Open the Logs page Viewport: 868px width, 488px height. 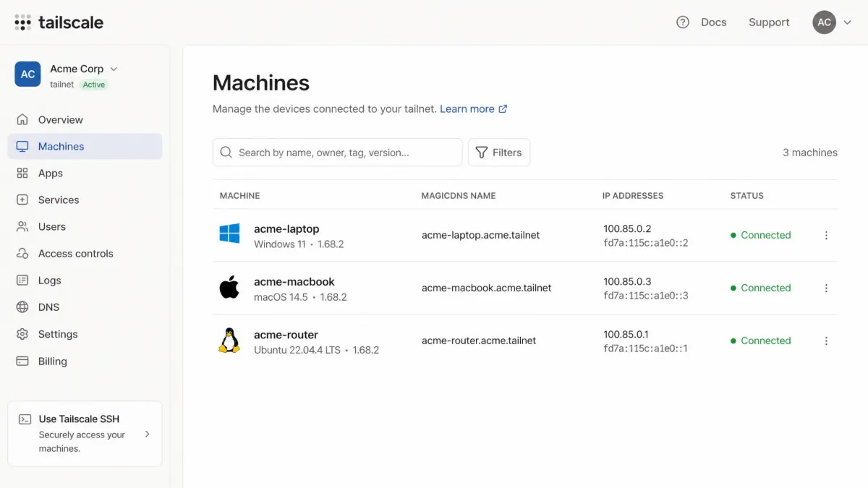click(x=85, y=280)
